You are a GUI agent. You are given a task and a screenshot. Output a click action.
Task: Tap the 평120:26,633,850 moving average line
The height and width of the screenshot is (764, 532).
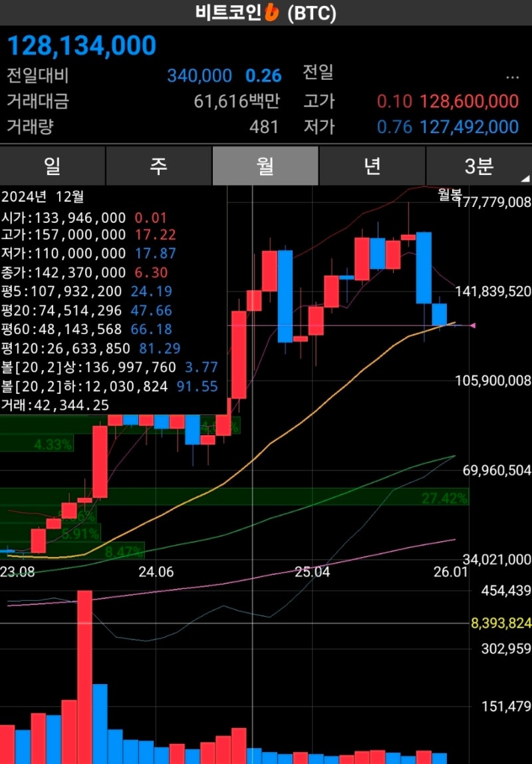(x=91, y=348)
